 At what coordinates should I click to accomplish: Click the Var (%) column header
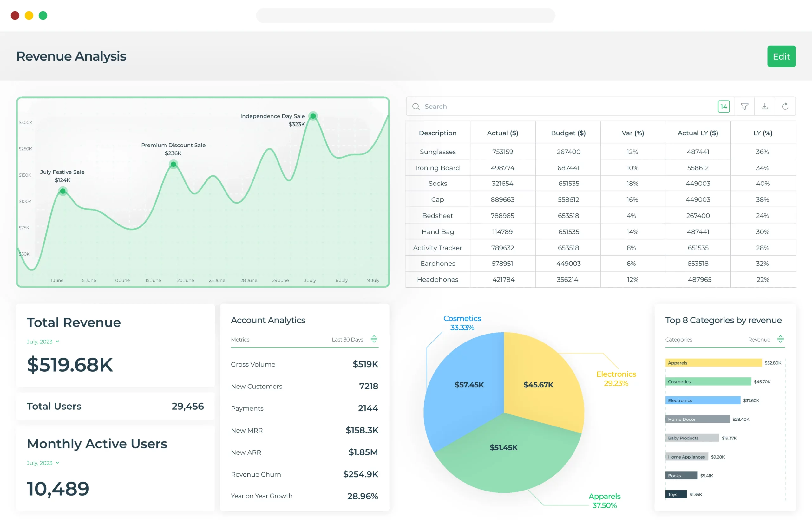pyautogui.click(x=632, y=133)
